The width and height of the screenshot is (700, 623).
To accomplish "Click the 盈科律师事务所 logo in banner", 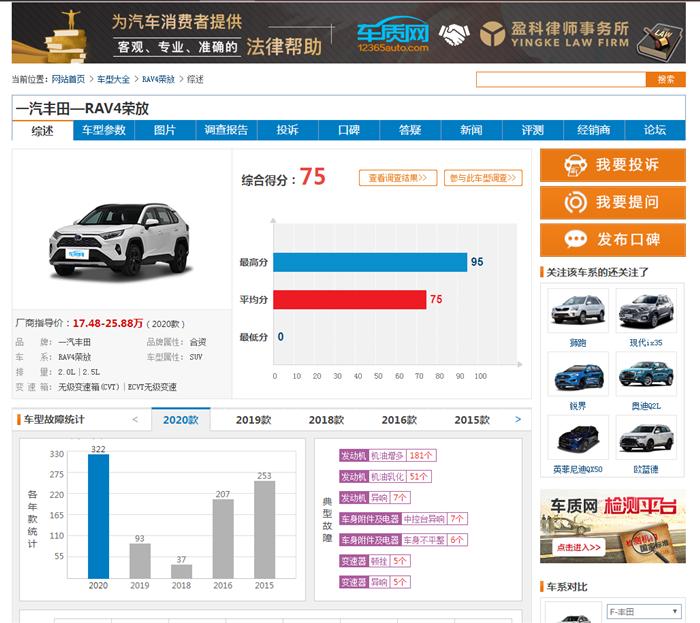I will pos(554,34).
